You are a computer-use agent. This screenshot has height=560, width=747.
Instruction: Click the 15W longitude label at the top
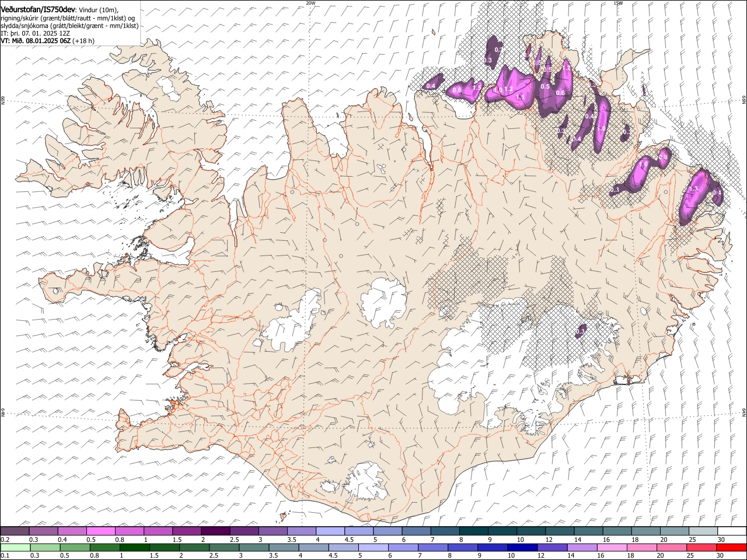618,3
